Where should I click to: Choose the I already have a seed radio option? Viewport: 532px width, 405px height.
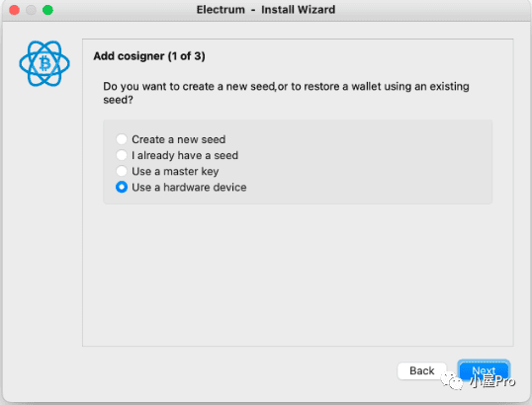coord(122,155)
